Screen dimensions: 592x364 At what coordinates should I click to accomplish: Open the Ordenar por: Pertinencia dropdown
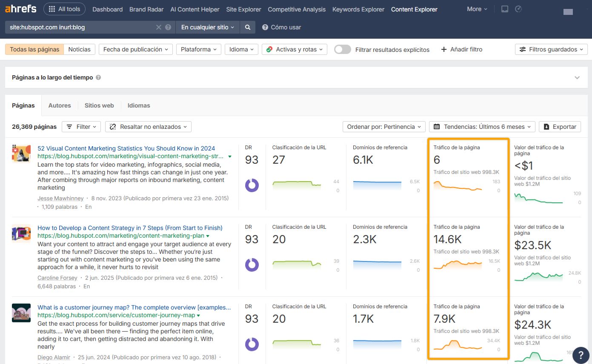pos(383,126)
